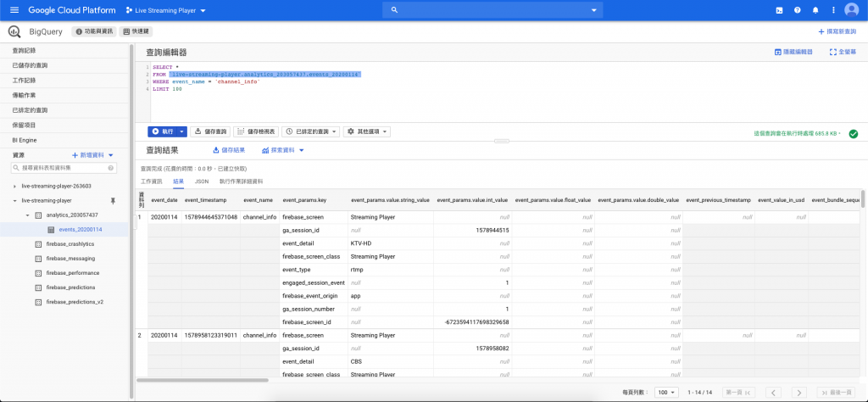Click the help icon in resource search box
868x402 pixels.
[111, 168]
